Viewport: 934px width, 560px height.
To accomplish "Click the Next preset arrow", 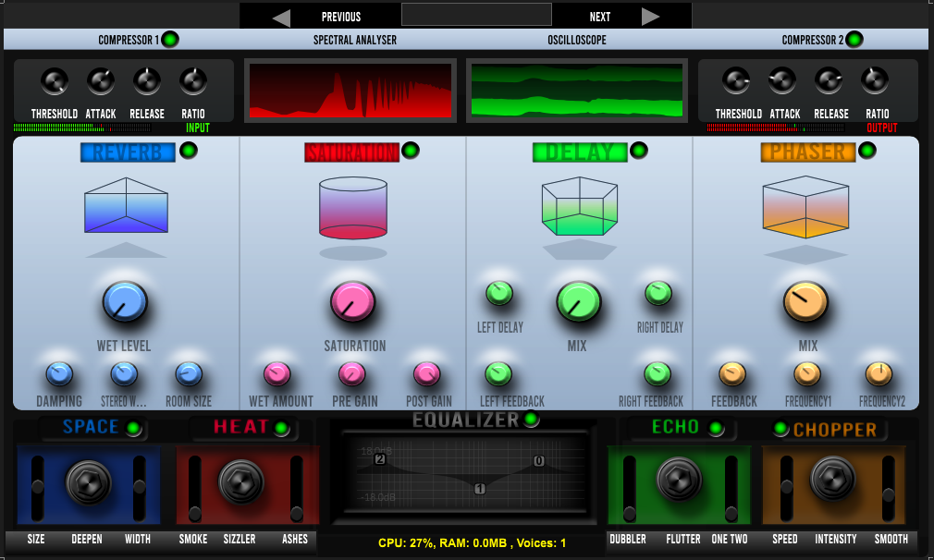I will tap(650, 17).
